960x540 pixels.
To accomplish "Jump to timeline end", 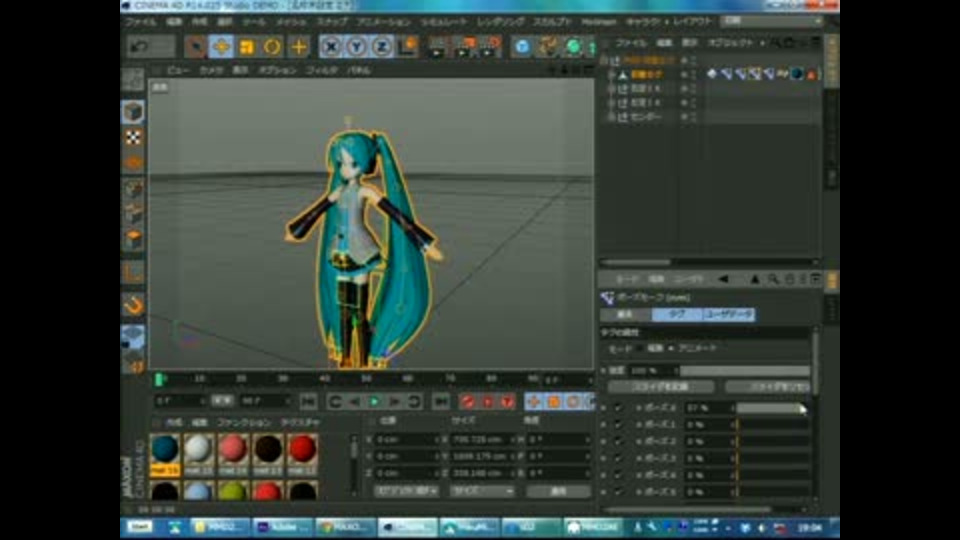I will [441, 402].
